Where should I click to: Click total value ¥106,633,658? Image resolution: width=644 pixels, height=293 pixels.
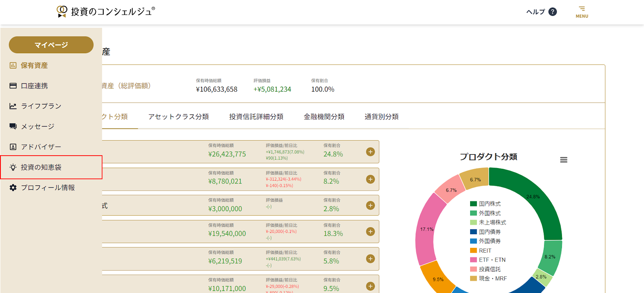click(x=217, y=89)
